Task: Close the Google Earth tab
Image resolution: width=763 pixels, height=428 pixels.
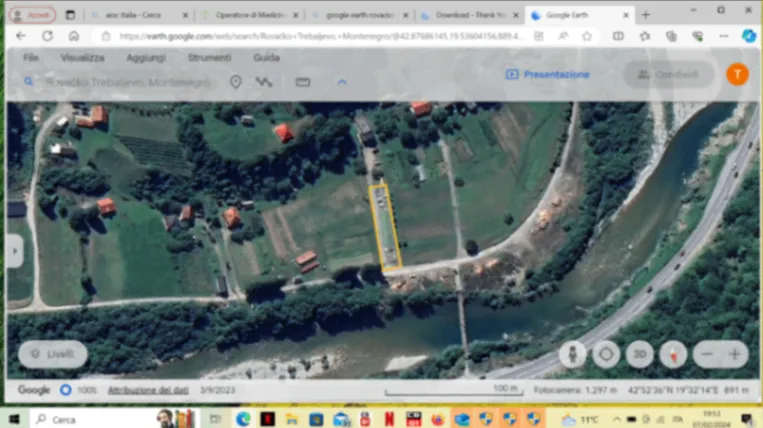Action: click(x=626, y=16)
